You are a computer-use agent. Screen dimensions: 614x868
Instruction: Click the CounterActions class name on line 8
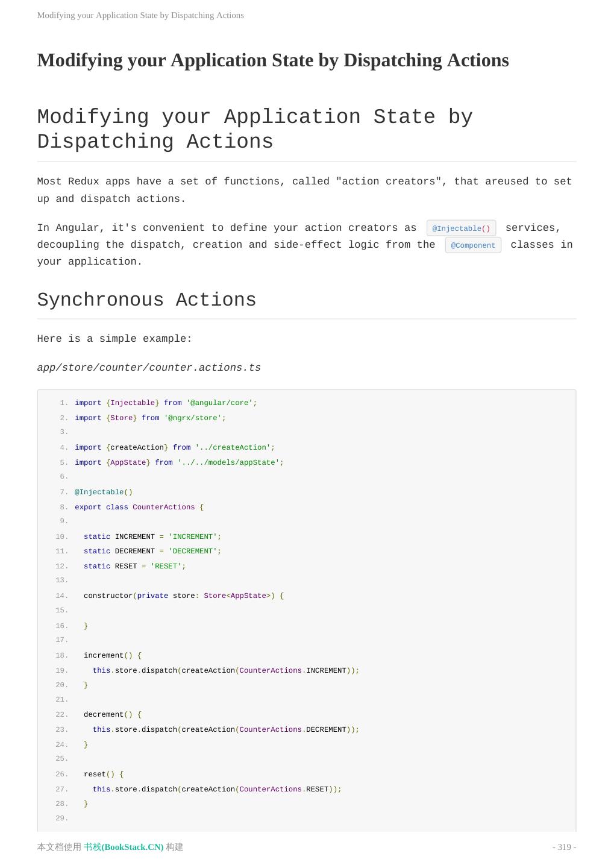click(163, 507)
